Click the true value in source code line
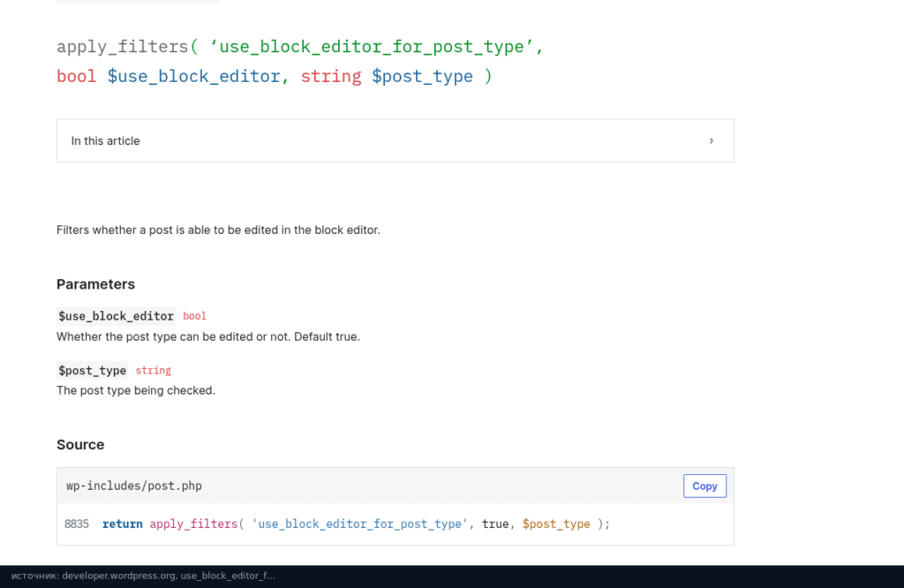 pyautogui.click(x=495, y=524)
